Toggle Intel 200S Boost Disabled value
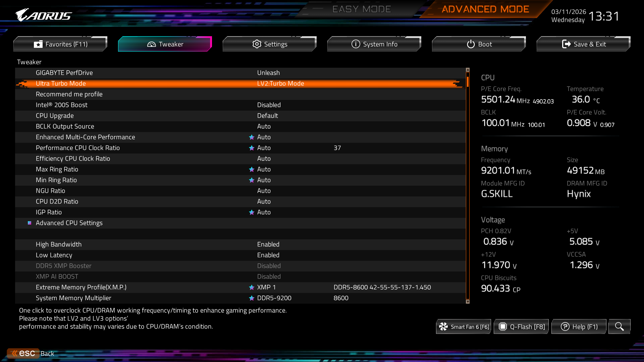Screen dimensions: 644x362 click(269, 105)
